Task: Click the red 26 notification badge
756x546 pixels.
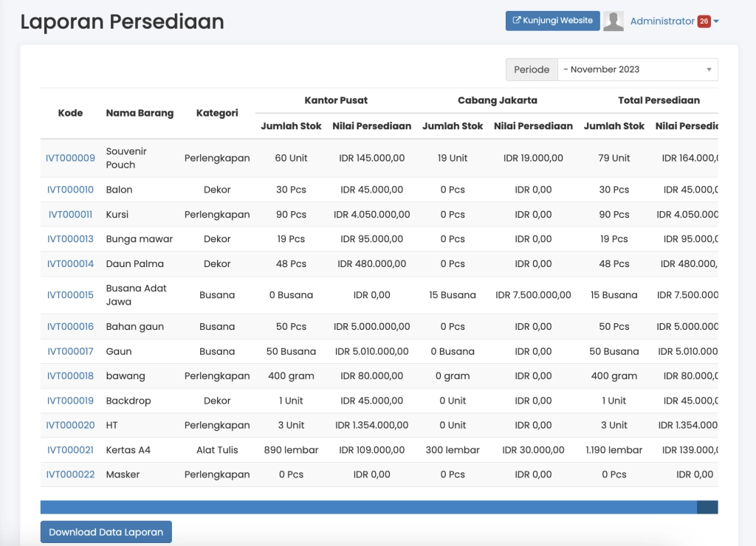Action: coord(704,21)
